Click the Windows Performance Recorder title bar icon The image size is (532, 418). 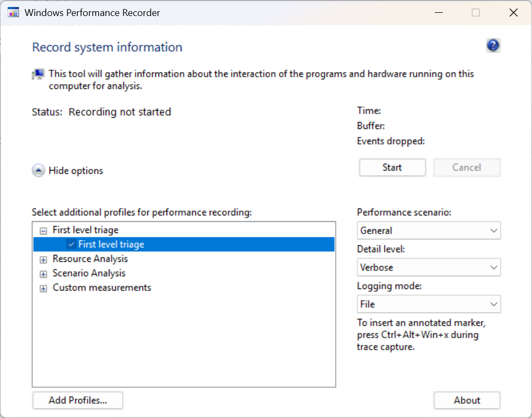(13, 13)
